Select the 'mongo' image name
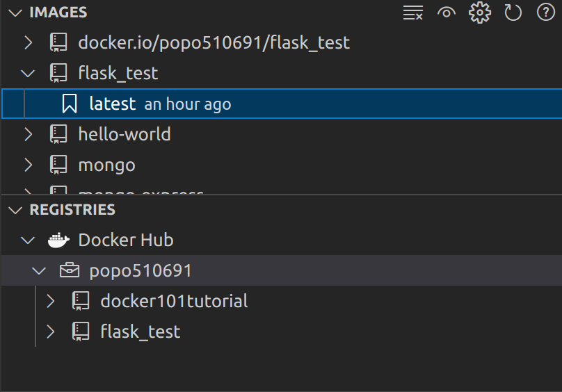The width and height of the screenshot is (562, 392). (107, 166)
